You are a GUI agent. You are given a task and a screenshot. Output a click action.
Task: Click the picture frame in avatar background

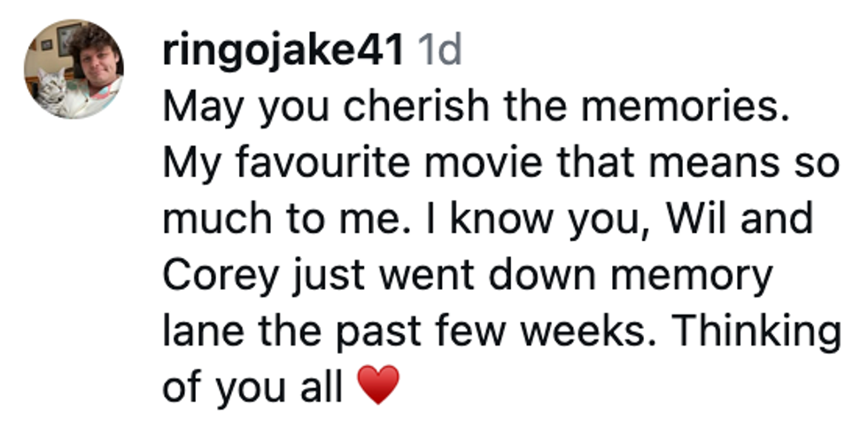pyautogui.click(x=70, y=39)
